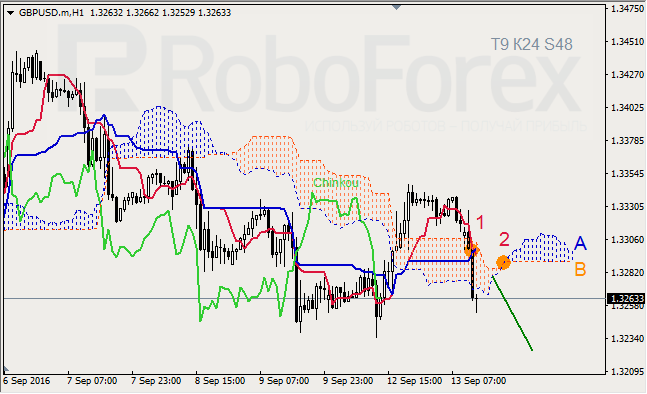Click price scale level 1.34510
This screenshot has width=647, height=394.
click(x=627, y=42)
